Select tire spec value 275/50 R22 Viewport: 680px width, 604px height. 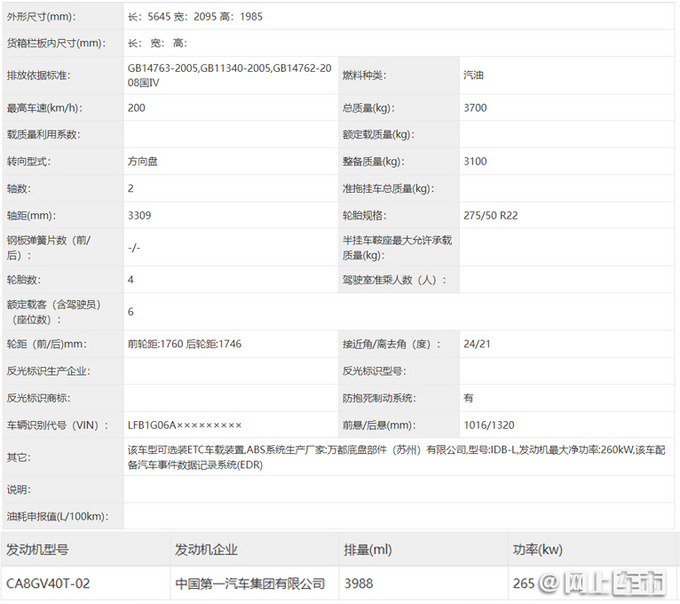[x=490, y=215]
